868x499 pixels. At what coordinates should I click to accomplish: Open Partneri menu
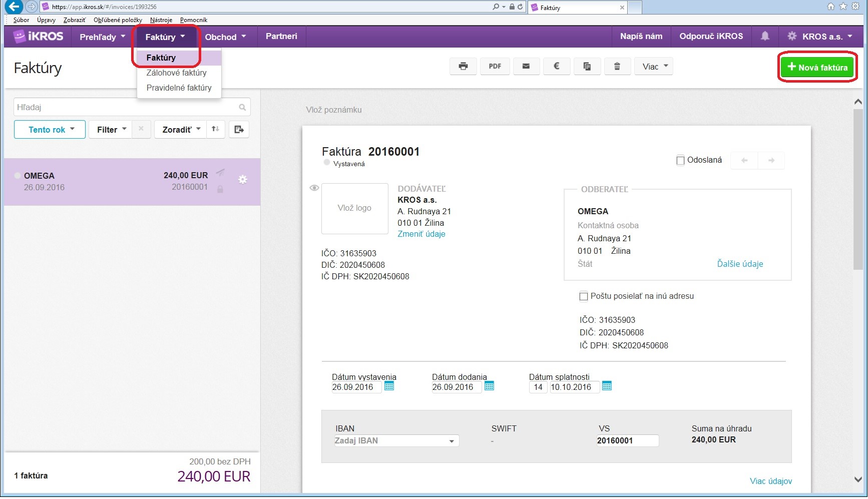(281, 36)
